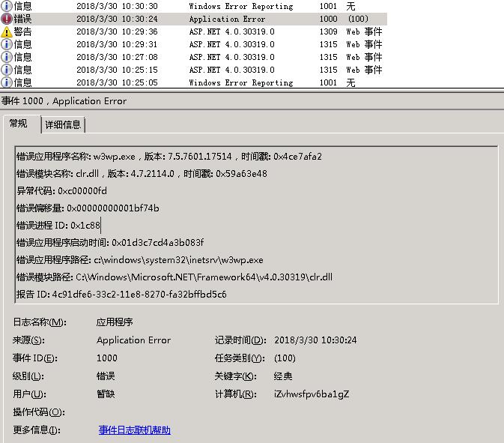Click the 级别 value 错误 field

[x=106, y=376]
